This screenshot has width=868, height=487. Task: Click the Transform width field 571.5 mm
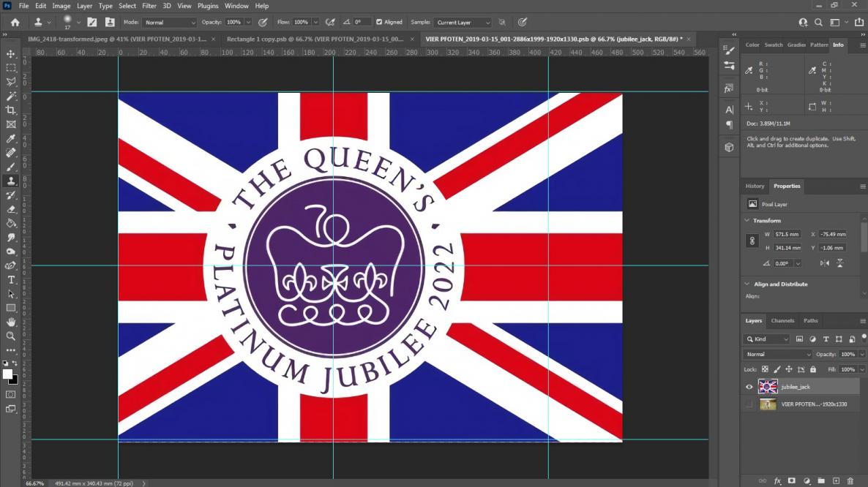(x=787, y=235)
